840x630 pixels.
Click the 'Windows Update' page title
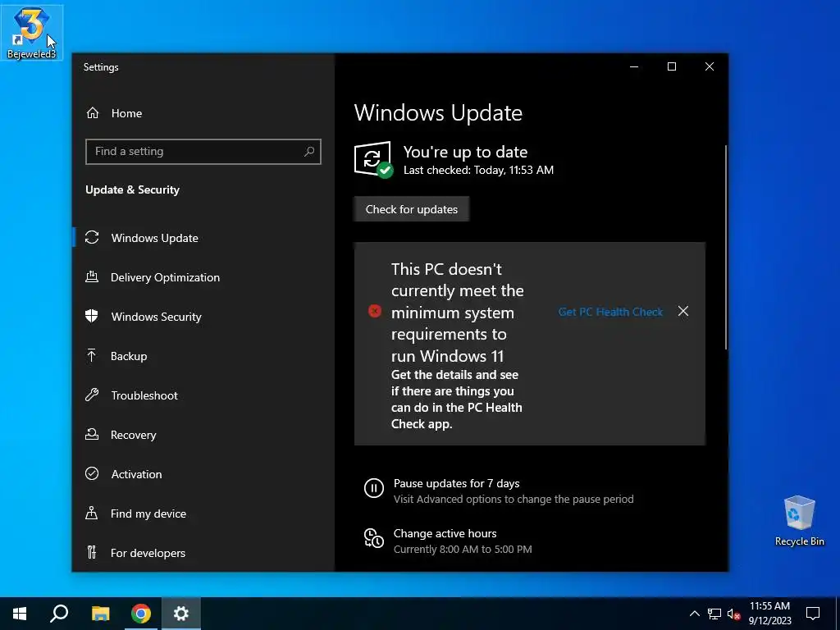click(438, 113)
